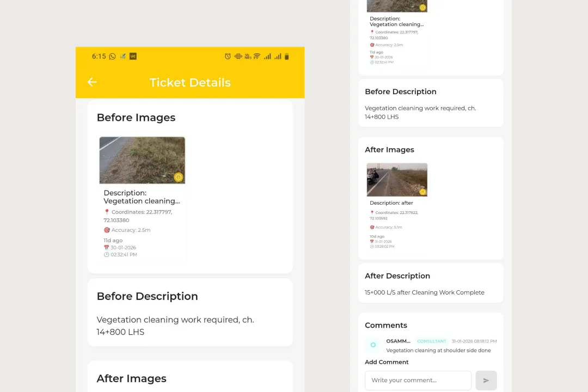This screenshot has height=392, width=588.
Task: Collapse the Before Images section
Action: pos(136,118)
